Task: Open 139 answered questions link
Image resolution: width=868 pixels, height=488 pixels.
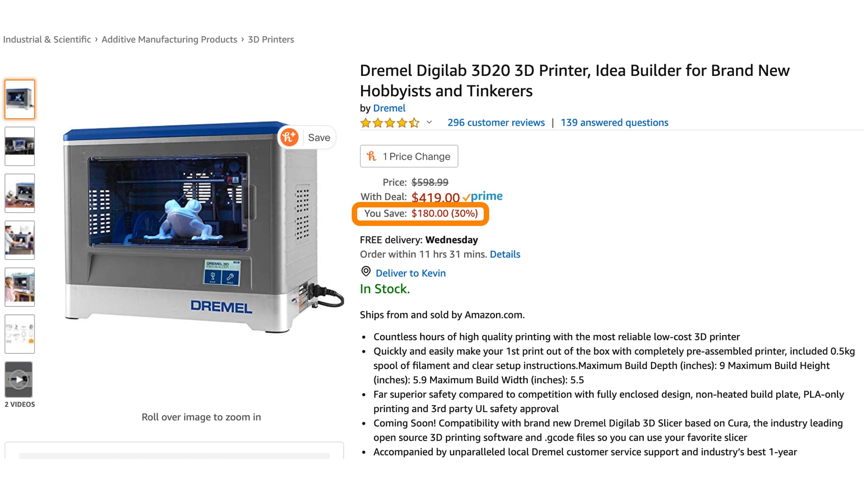Action: tap(614, 122)
